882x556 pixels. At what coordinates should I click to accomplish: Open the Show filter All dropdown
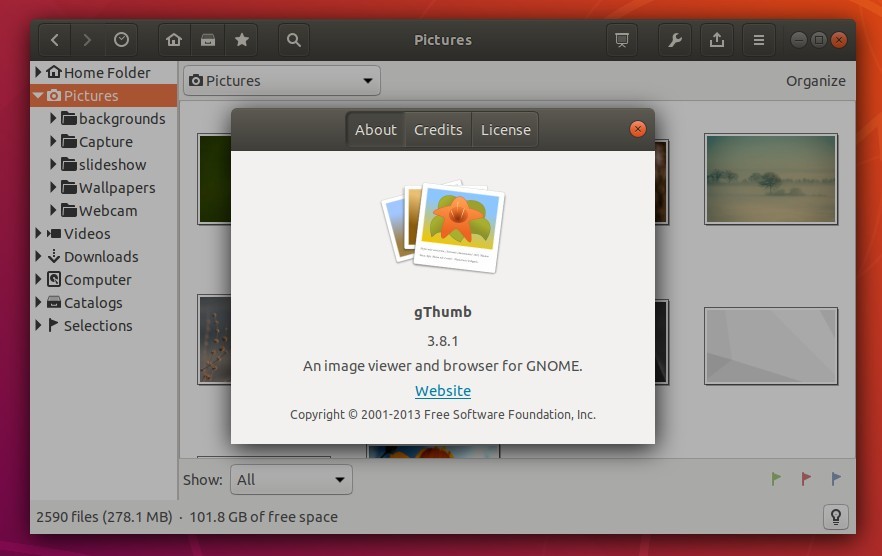(x=291, y=479)
